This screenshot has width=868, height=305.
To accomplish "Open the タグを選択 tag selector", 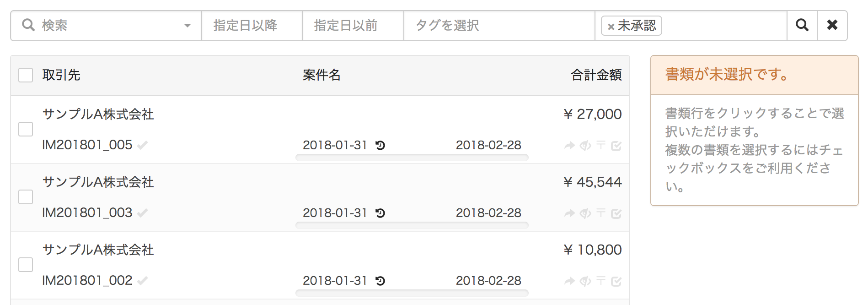I will tap(499, 26).
